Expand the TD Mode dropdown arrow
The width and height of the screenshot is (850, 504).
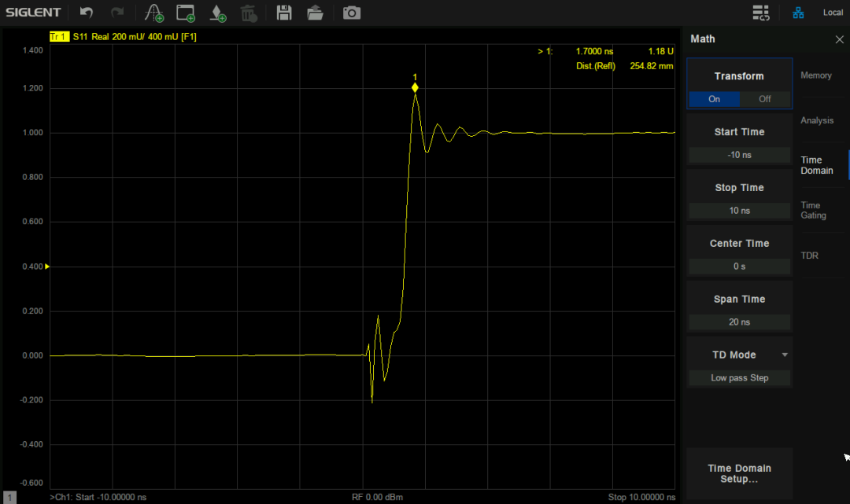pos(784,355)
